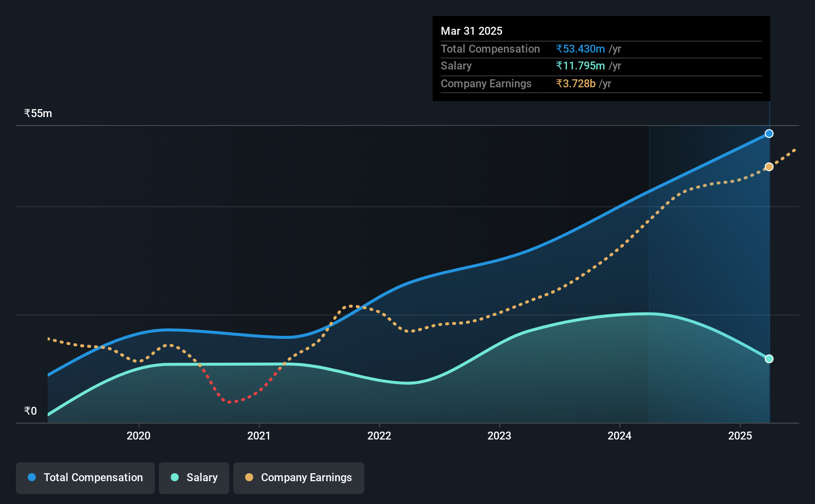Click the ₹11.795m salary value
Screen dimensions: 815x504
pyautogui.click(x=580, y=65)
